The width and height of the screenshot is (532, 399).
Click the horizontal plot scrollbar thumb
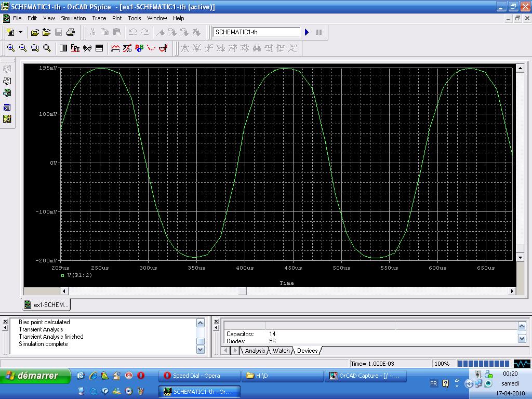point(242,291)
